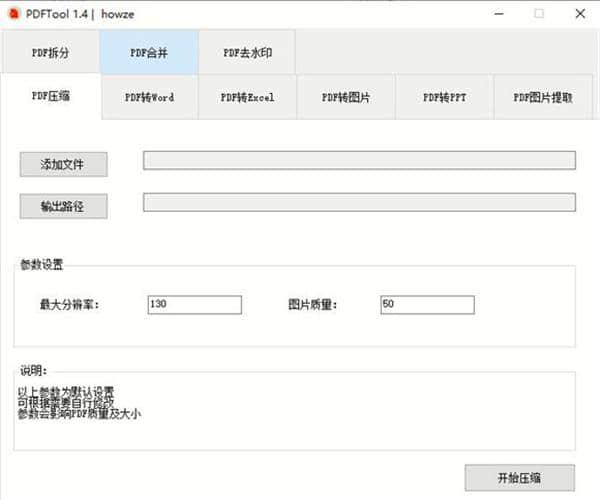Viewport: 600px width, 500px height.
Task: Click the file path field beside 添加文件
Action: 359,161
